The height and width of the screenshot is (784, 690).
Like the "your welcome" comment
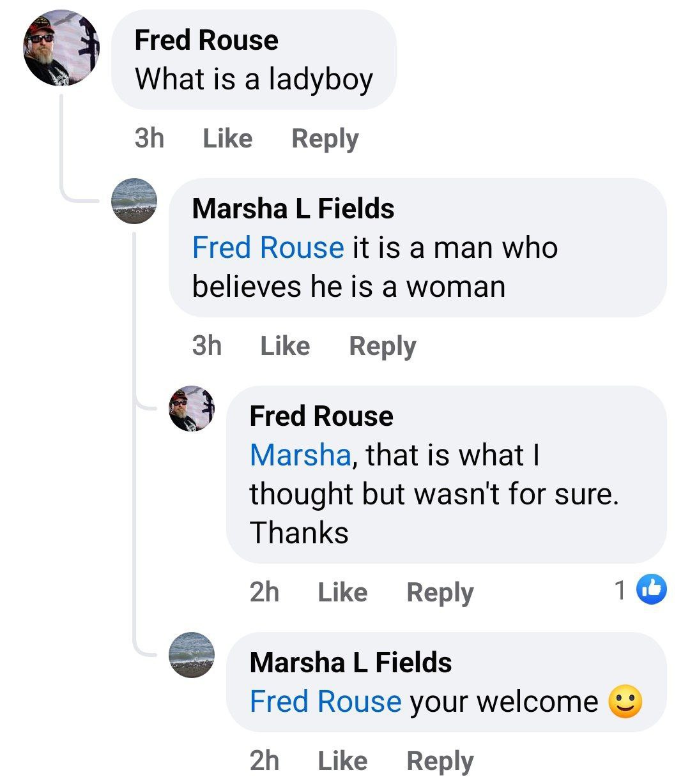342,761
